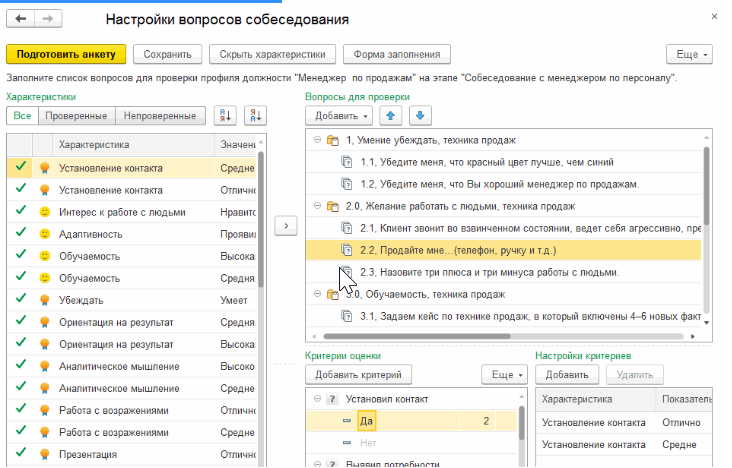Click Удалить in Настройки критериев
The width and height of the screenshot is (732, 468).
click(x=635, y=375)
